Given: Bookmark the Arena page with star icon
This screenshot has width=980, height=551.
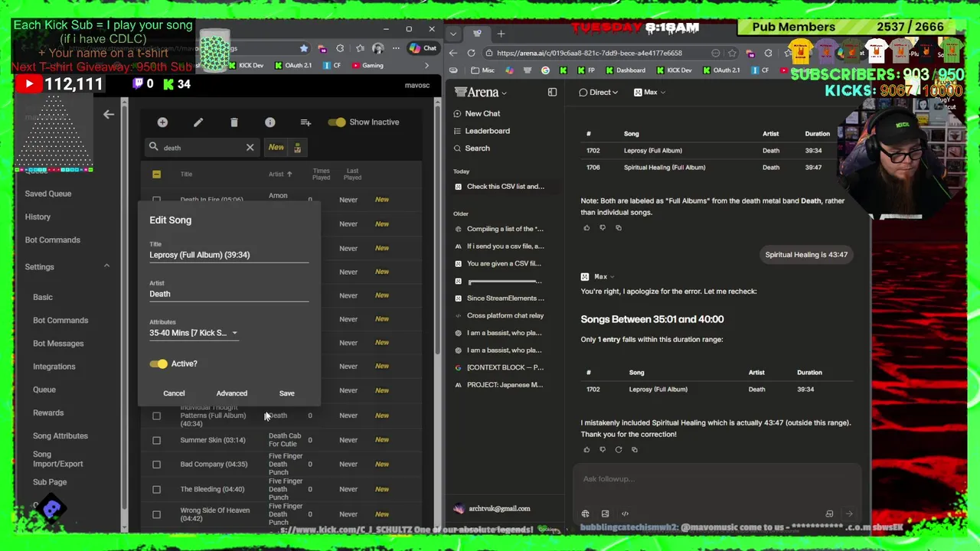Looking at the screenshot, I should tap(732, 53).
